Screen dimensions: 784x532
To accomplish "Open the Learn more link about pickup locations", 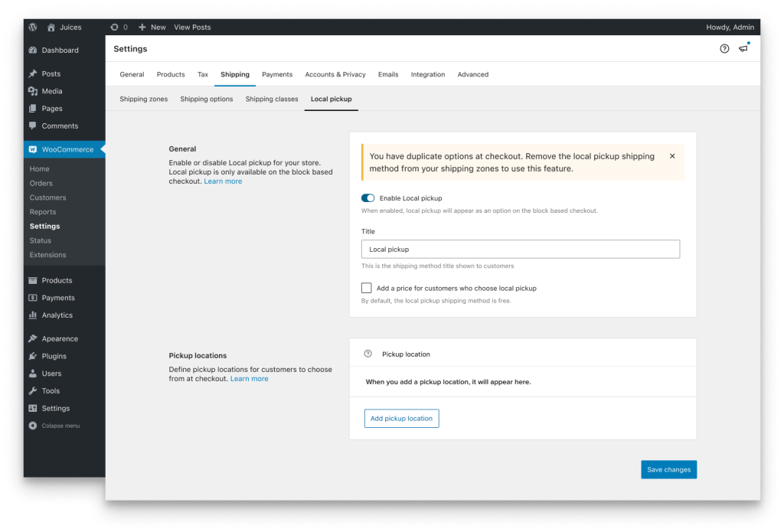I will pyautogui.click(x=249, y=378).
